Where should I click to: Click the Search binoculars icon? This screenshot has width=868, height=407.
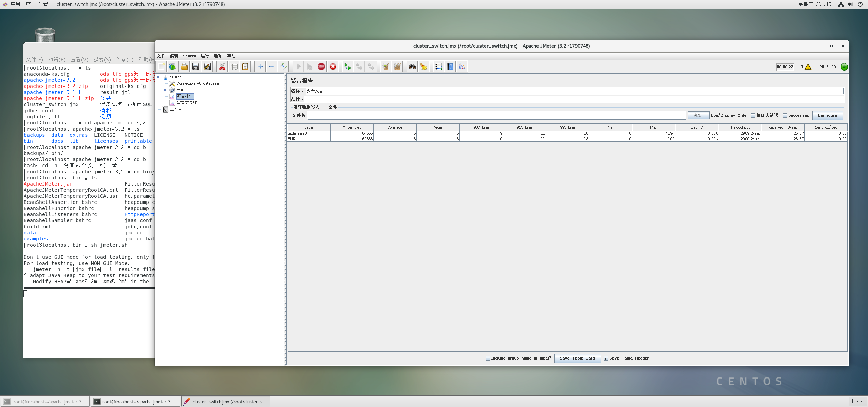412,67
